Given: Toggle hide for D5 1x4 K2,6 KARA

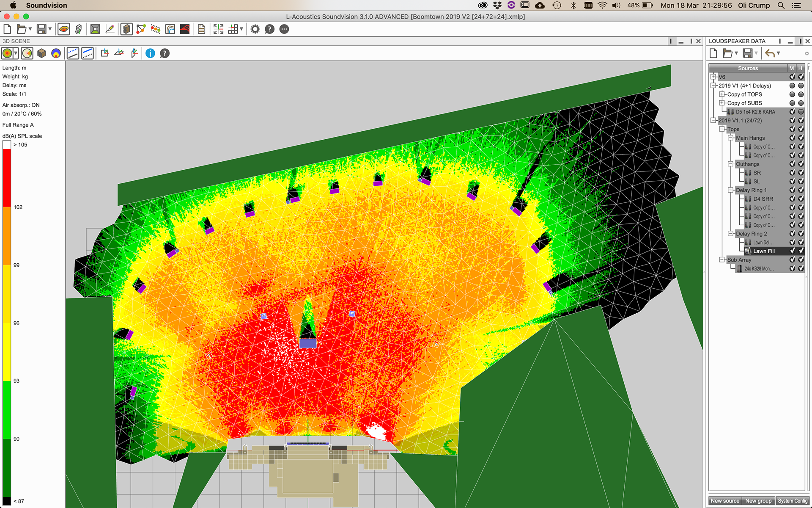Looking at the screenshot, I should point(801,112).
